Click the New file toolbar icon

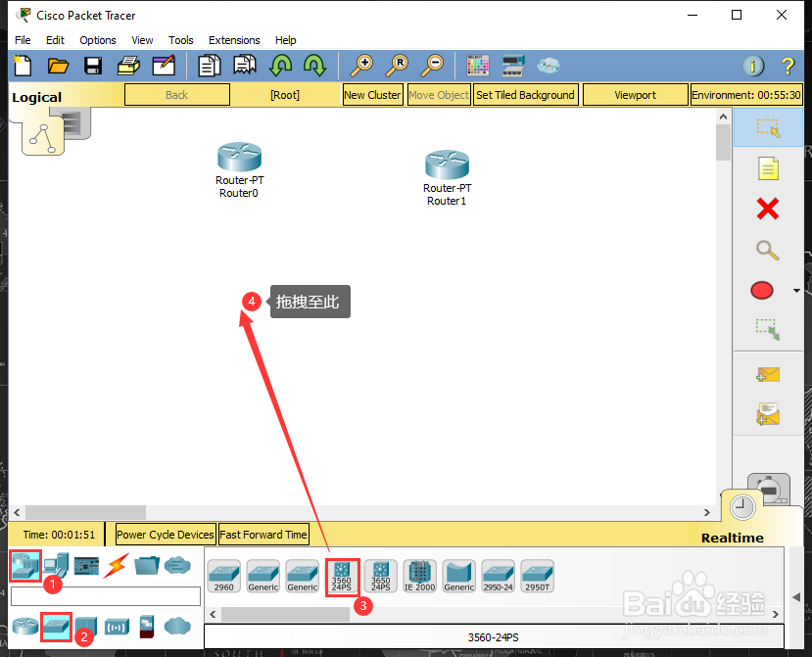coord(23,66)
